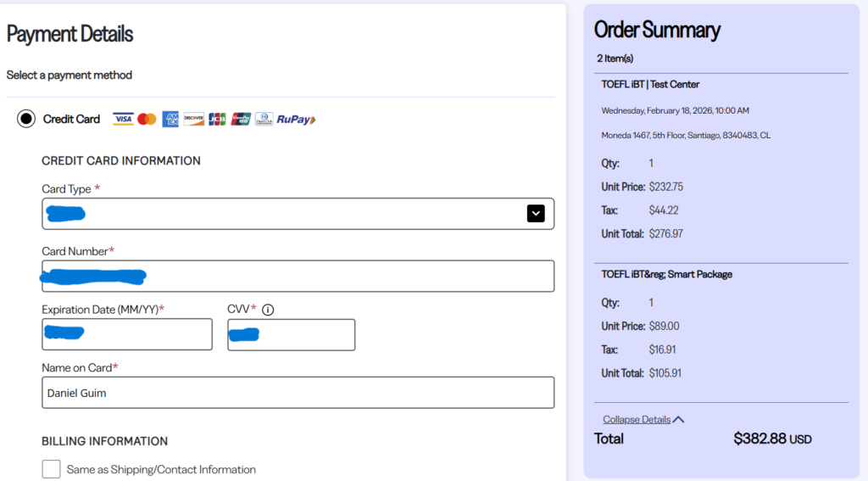Select the Credit Card radio button
The image size is (868, 481).
pos(26,119)
